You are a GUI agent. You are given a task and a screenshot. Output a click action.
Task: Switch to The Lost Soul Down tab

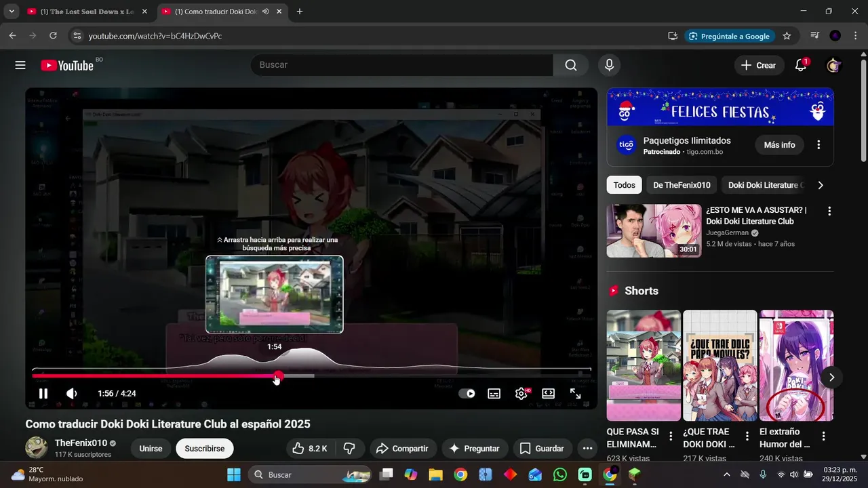[x=87, y=12]
